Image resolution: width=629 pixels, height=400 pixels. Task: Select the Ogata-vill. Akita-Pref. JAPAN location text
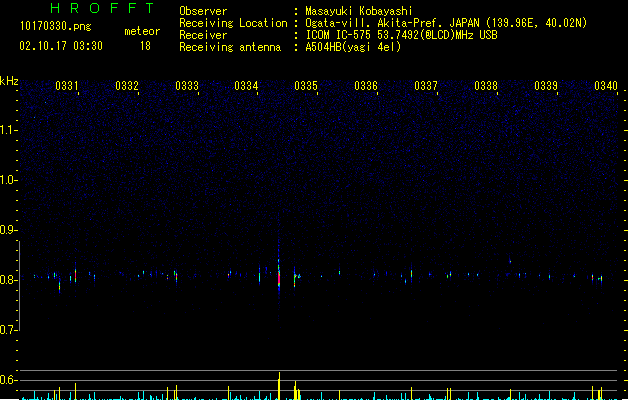pos(446,23)
